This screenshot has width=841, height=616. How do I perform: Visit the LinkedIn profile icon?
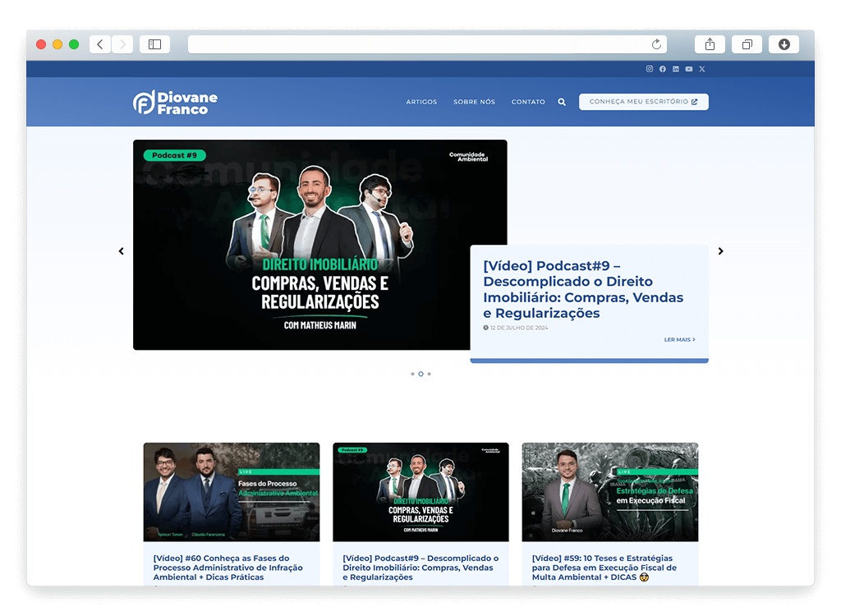676,69
